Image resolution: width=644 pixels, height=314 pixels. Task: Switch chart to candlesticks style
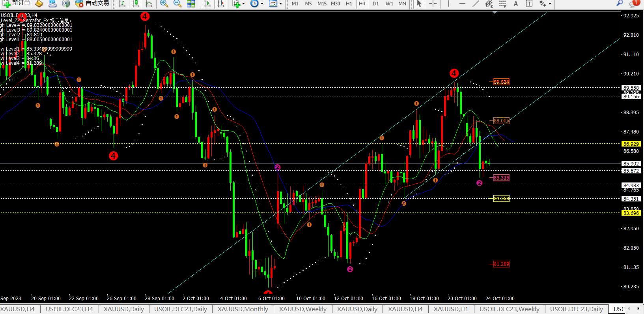coord(136,4)
